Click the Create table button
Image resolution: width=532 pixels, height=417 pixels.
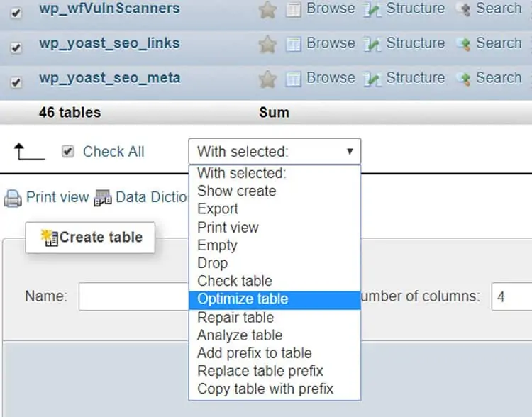coord(90,238)
